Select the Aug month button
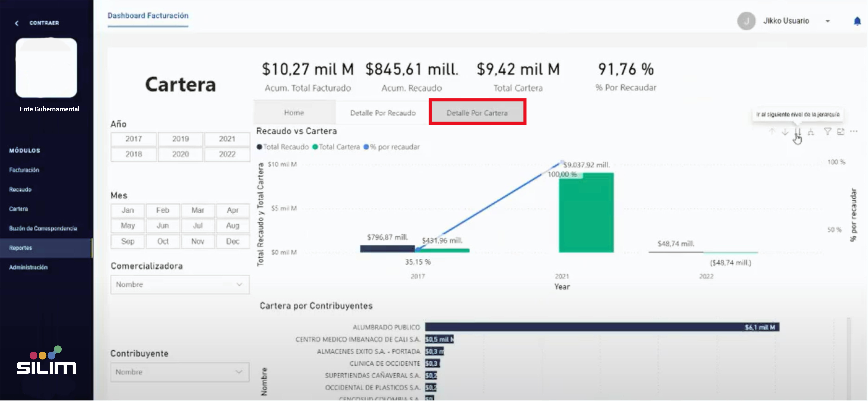Viewport: 868px width, 401px height. point(233,226)
